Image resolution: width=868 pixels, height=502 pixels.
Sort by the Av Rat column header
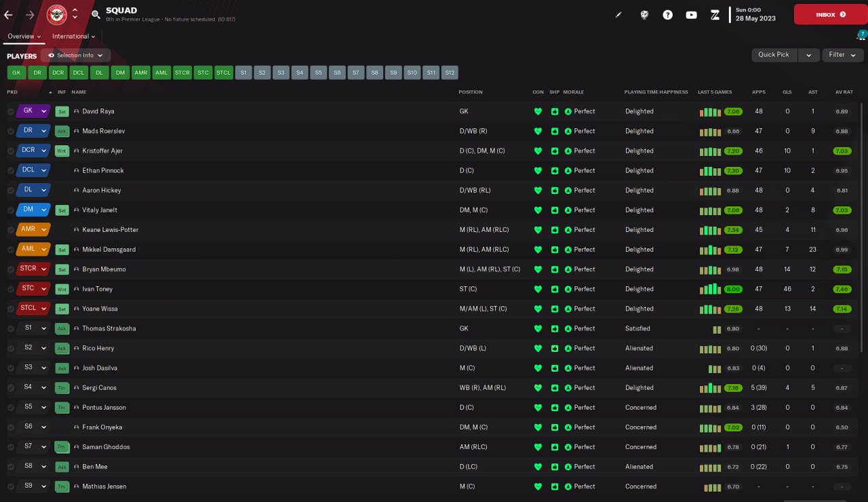click(844, 92)
